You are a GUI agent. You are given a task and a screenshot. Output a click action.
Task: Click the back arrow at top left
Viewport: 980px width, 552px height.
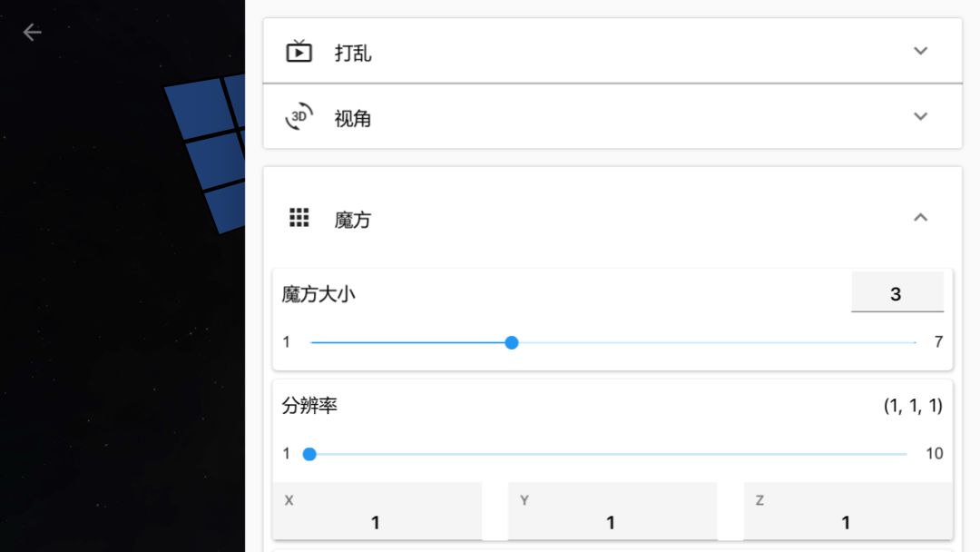[31, 32]
